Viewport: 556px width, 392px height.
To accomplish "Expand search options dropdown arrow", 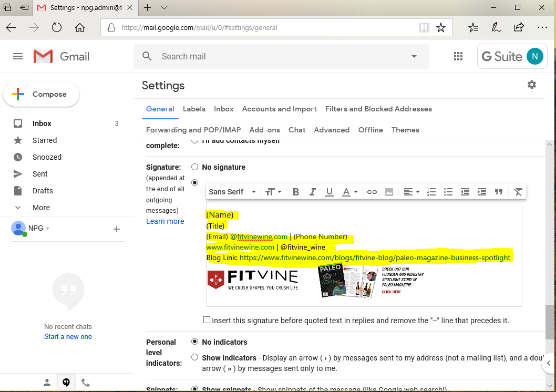I will click(414, 56).
